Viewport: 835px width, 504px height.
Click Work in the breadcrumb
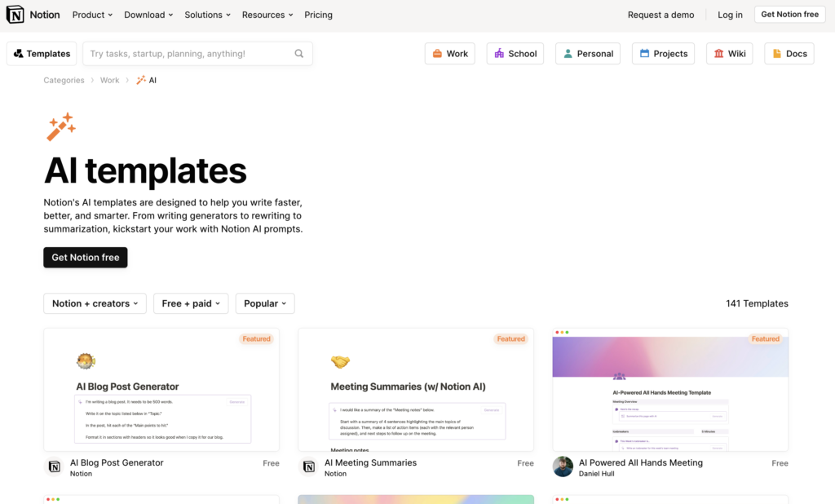coord(110,80)
